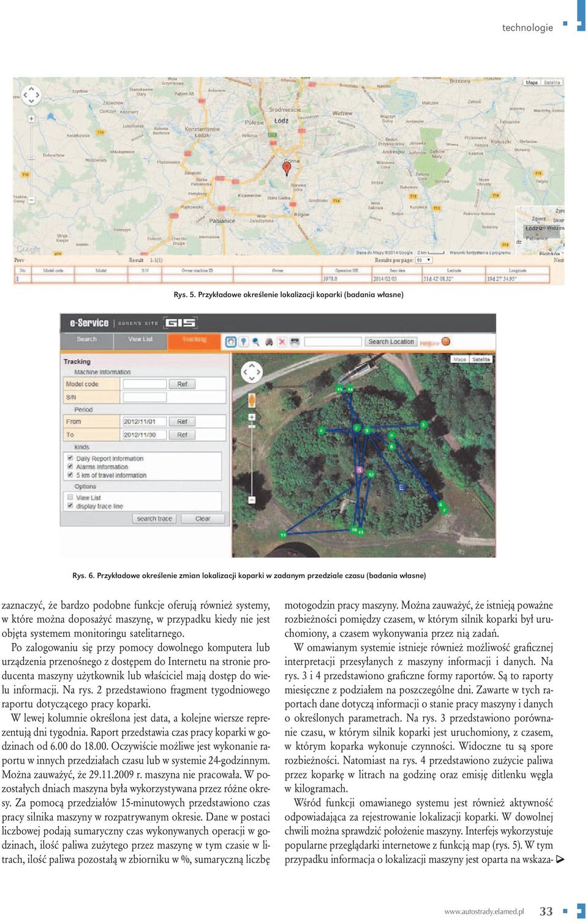Open the Help link in toolbar
This screenshot has width=588, height=923.
tap(429, 343)
